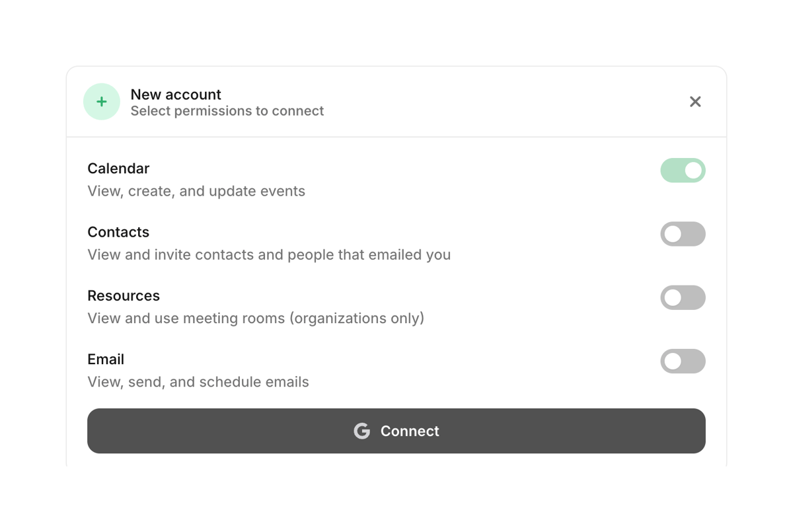
Task: Click the green plus icon beside New account
Action: click(x=101, y=101)
